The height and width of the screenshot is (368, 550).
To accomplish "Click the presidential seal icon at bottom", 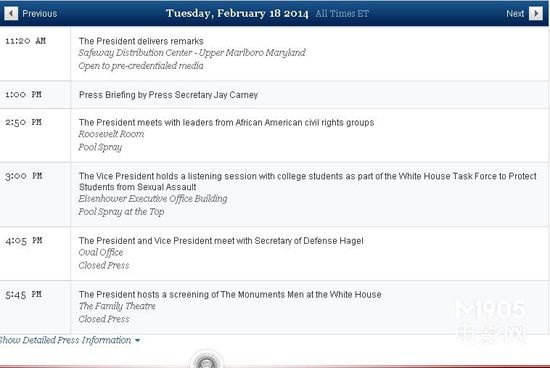I will point(206,361).
